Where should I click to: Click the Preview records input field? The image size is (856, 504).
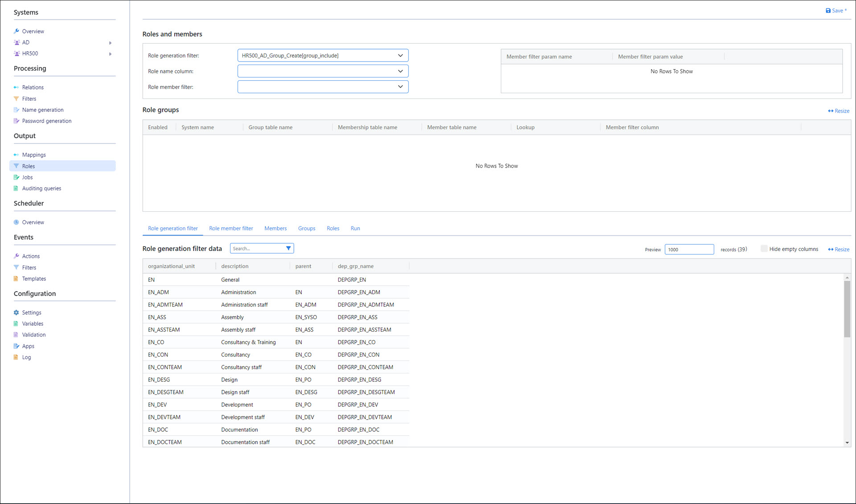(x=689, y=250)
